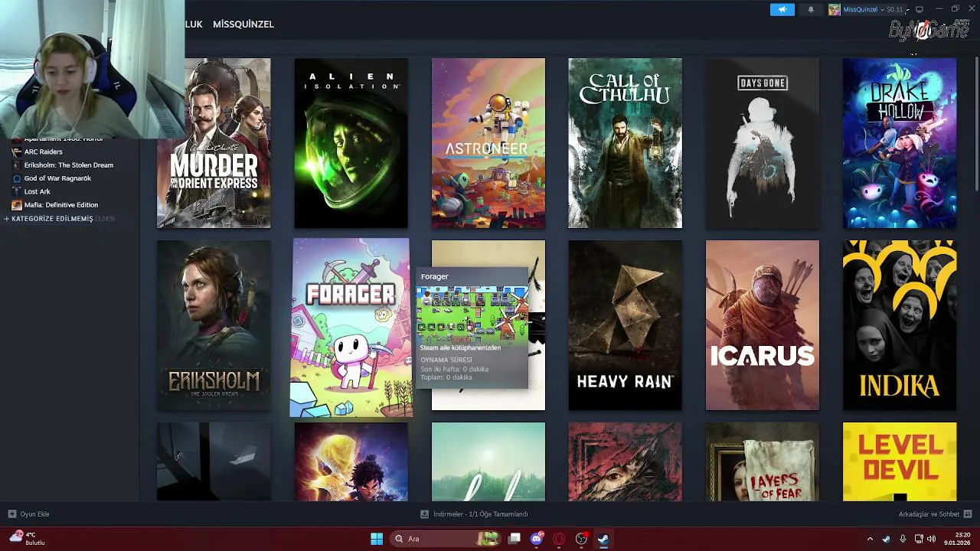This screenshot has height=551, width=980.
Task: Open the Alien Isolation game cover
Action: 351,143
